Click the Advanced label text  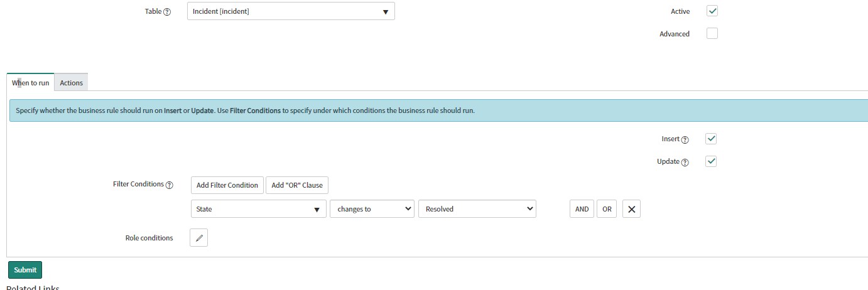tap(674, 34)
